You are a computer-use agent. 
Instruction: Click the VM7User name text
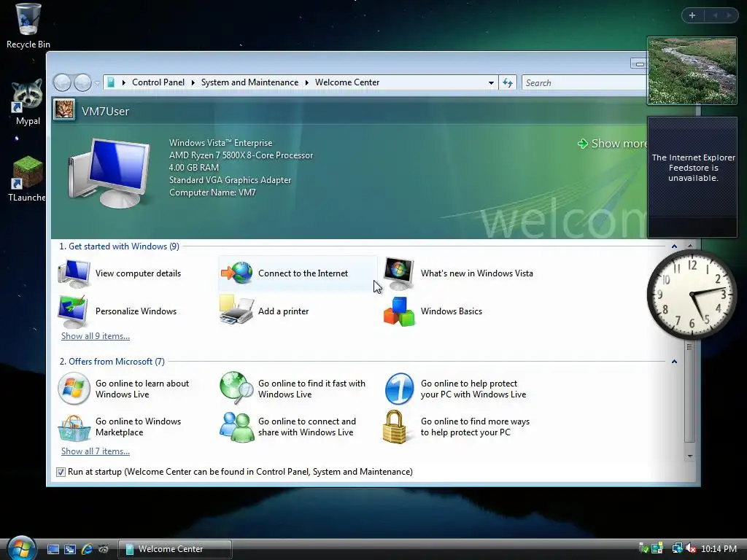pyautogui.click(x=105, y=112)
